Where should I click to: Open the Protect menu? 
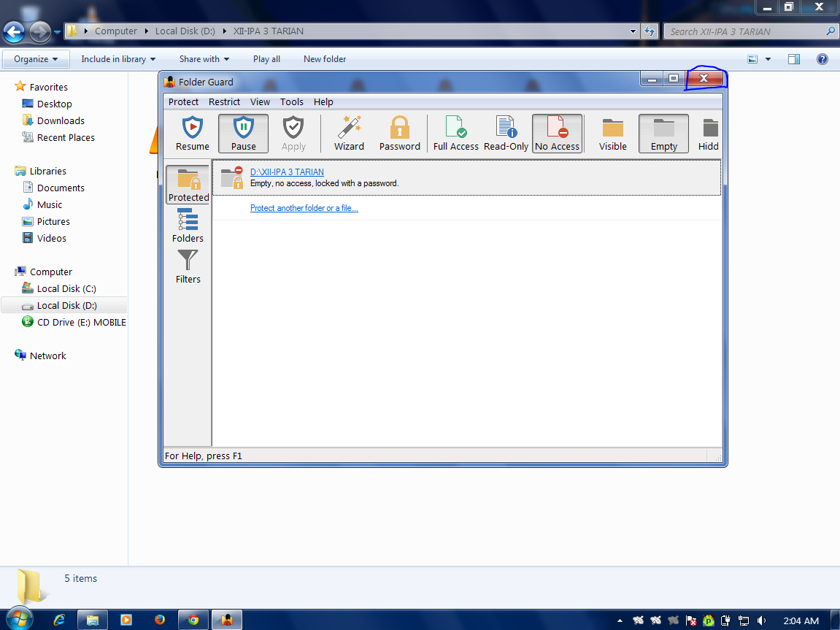pos(183,101)
